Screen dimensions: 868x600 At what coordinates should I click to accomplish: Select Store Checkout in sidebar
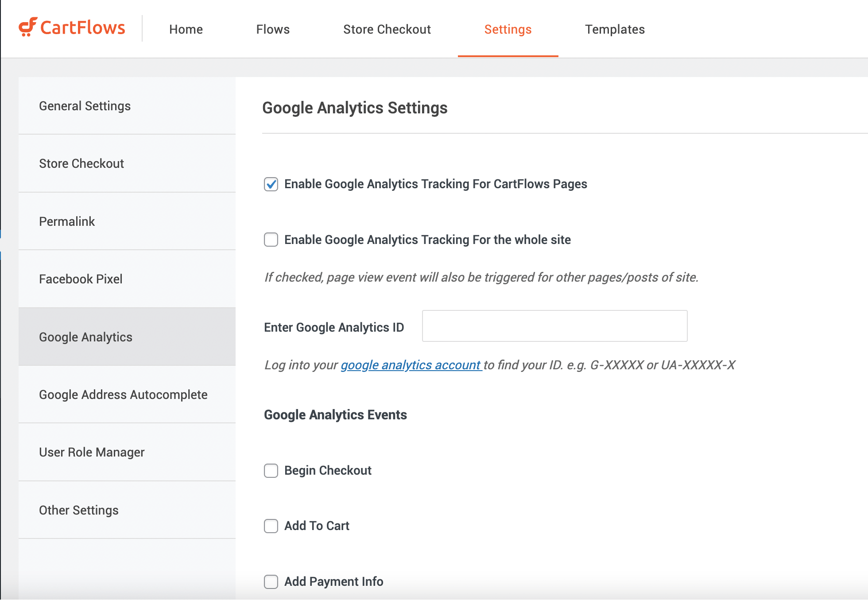pos(127,163)
